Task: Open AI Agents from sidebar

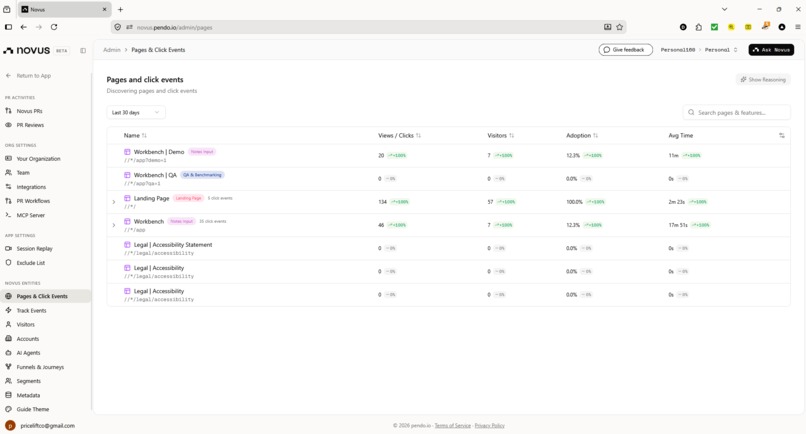Action: [28, 353]
